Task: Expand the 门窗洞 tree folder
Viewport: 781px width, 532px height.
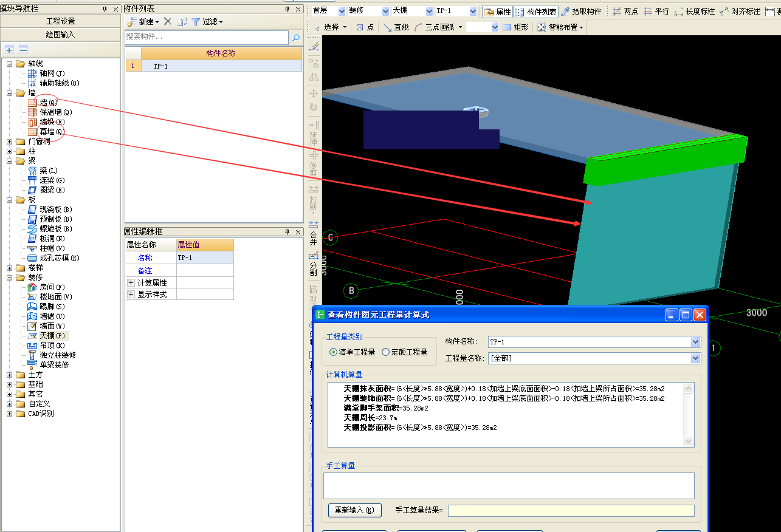Action: click(x=10, y=141)
